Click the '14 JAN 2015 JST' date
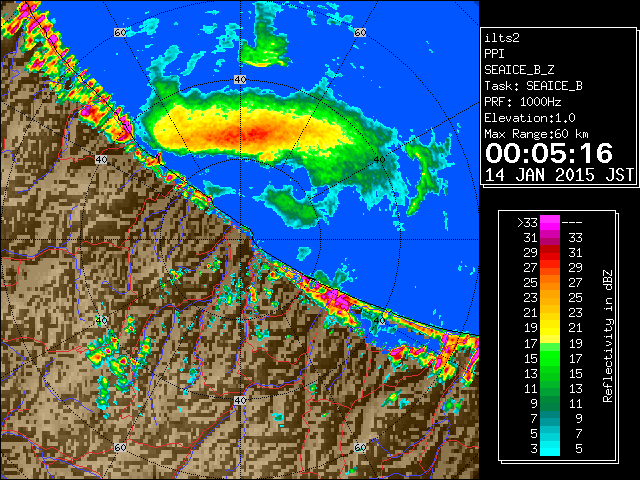640x480 pixels. click(559, 175)
